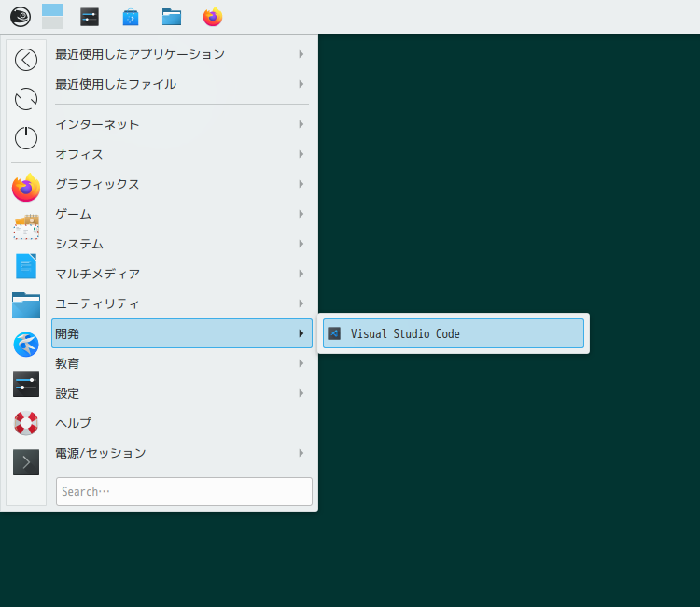Select the ゲーム category

(x=182, y=214)
